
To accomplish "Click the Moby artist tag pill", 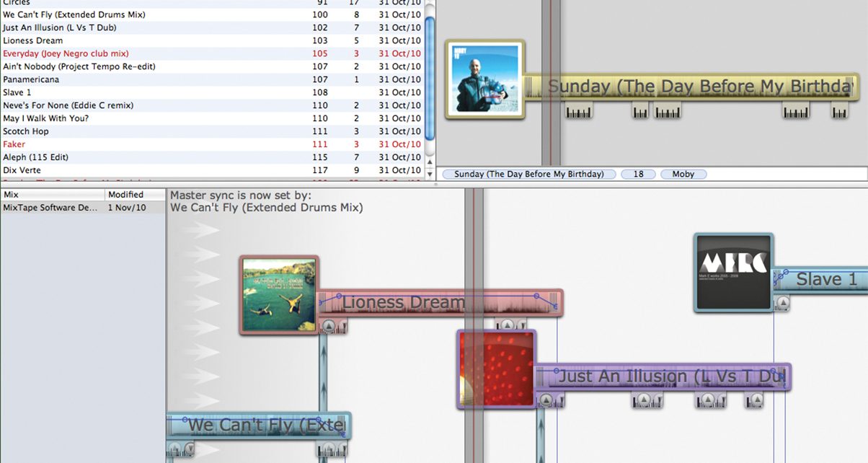I will click(683, 174).
